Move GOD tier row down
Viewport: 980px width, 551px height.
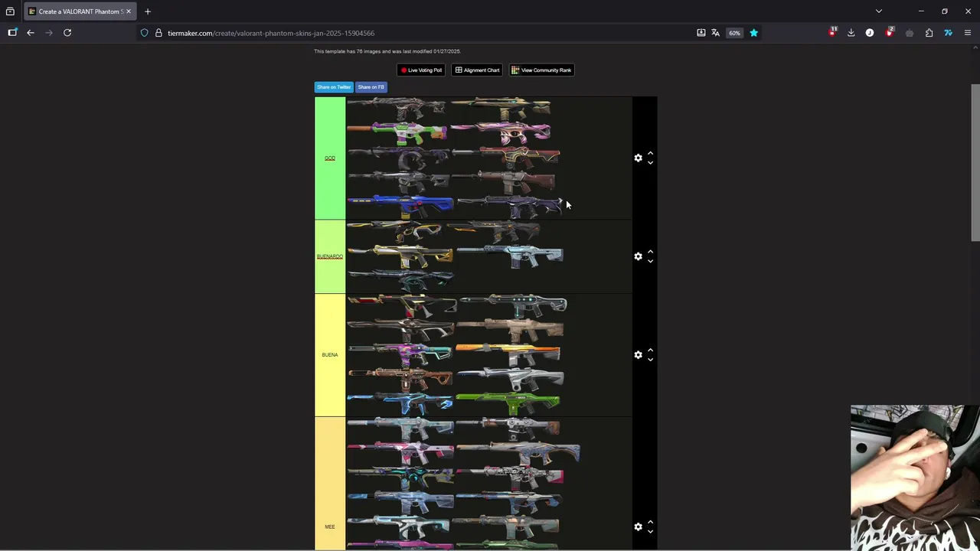tap(650, 162)
